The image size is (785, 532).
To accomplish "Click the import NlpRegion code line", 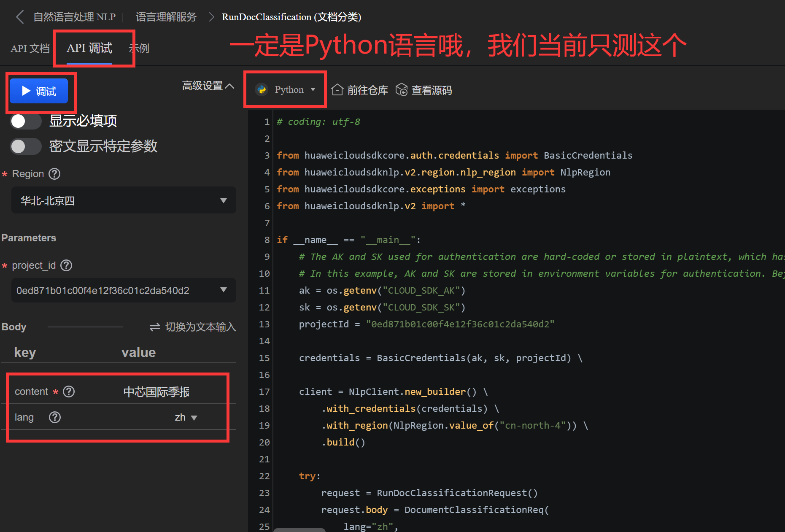I will (x=443, y=172).
